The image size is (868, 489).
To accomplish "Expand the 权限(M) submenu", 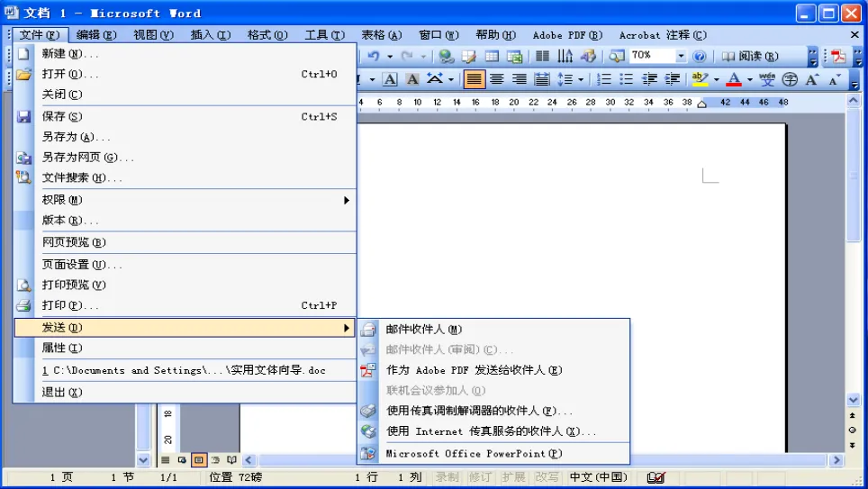I will tap(185, 200).
